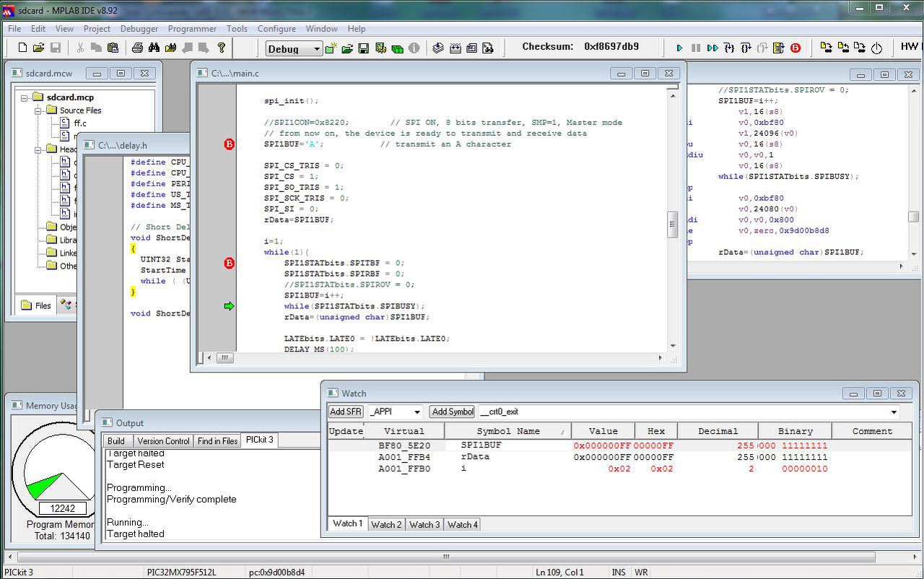
Task: Collapse the sdcard.mcp project root node
Action: [25, 97]
